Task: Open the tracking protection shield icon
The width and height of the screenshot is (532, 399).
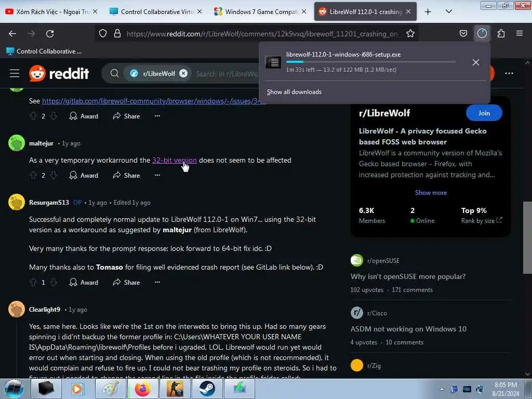Action: 103,34
